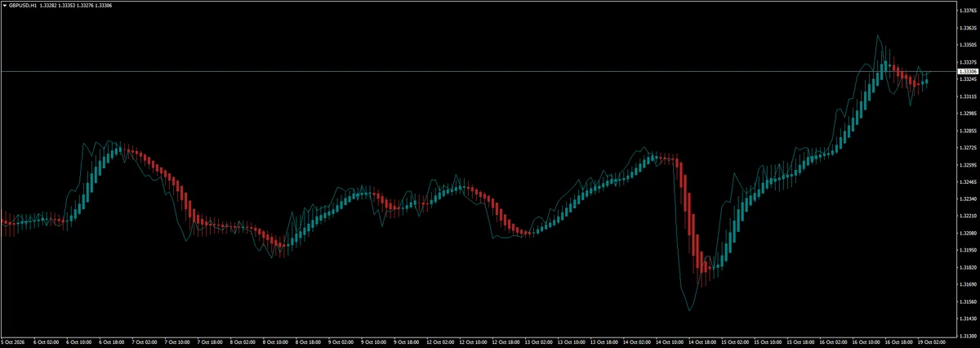Click the 7 Oct 10:00 time label
The height and width of the screenshot is (348, 980).
pos(176,342)
